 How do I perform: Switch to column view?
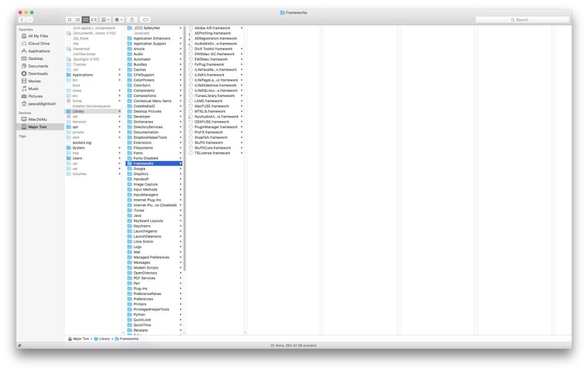coord(85,19)
